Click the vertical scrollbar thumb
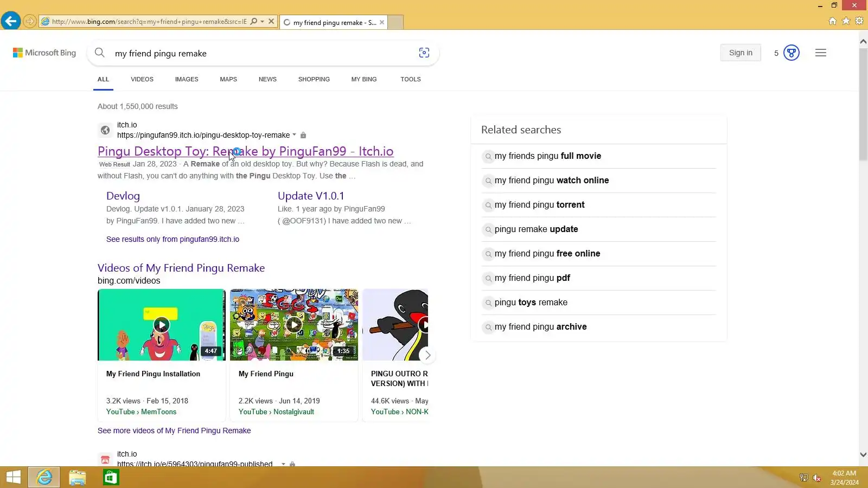 (x=863, y=104)
